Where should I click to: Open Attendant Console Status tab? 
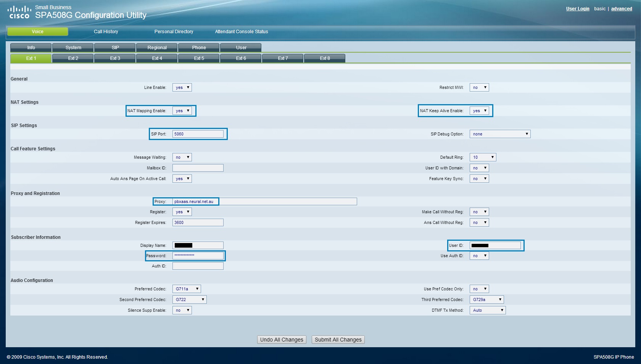click(242, 32)
